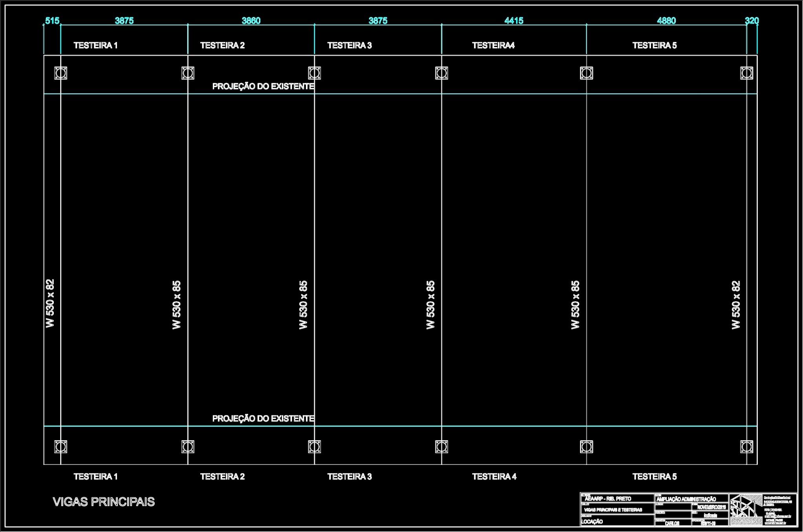
Task: Click the bottom column symbol on the rightmost beam
Action: 746,446
